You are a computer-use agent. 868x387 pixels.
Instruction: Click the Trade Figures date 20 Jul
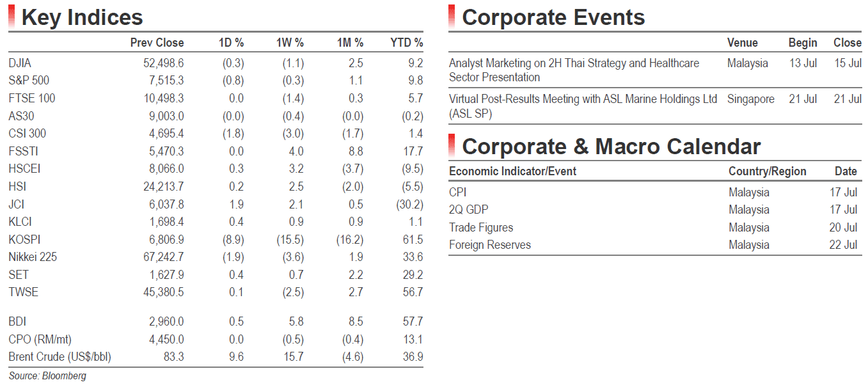(843, 228)
